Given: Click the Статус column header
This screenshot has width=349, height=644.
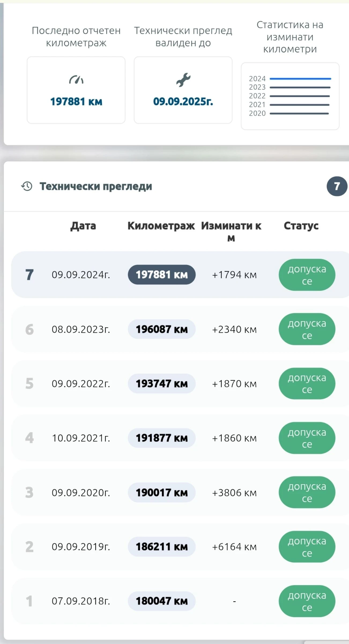Looking at the screenshot, I should [301, 226].
